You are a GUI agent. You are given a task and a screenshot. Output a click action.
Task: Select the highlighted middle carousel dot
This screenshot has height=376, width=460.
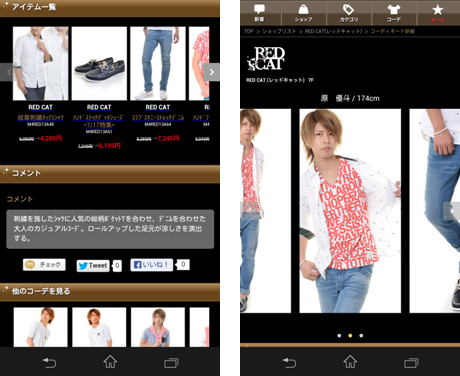tap(350, 336)
